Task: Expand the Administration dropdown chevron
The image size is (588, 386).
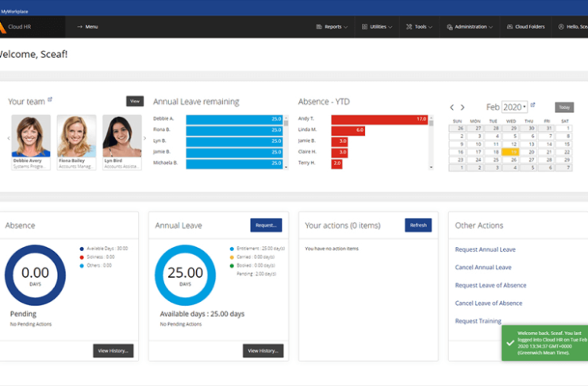Action: tap(491, 27)
